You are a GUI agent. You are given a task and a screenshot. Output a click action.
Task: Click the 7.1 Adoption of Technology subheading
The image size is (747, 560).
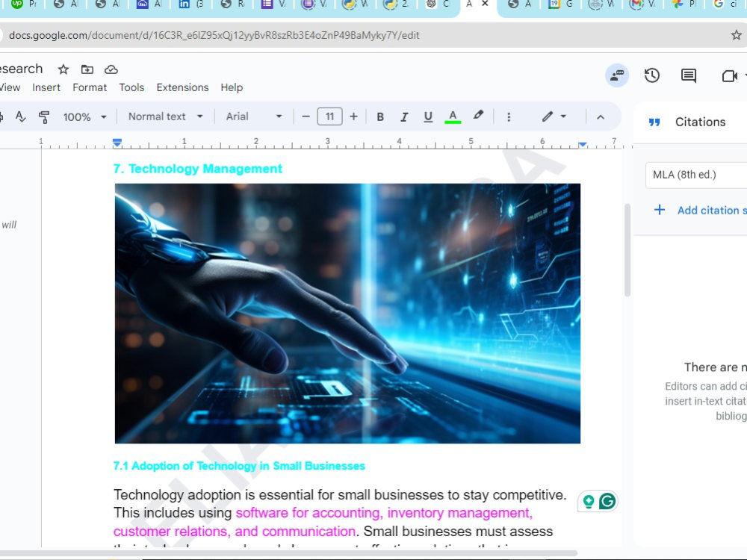(x=239, y=466)
